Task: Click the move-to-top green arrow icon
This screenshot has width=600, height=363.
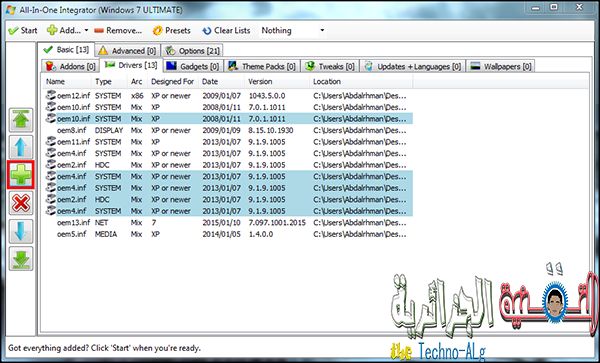Action: (21, 120)
